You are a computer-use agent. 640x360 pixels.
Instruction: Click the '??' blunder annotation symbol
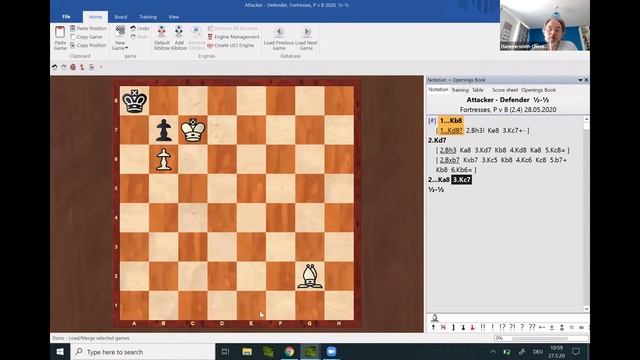tap(531, 327)
